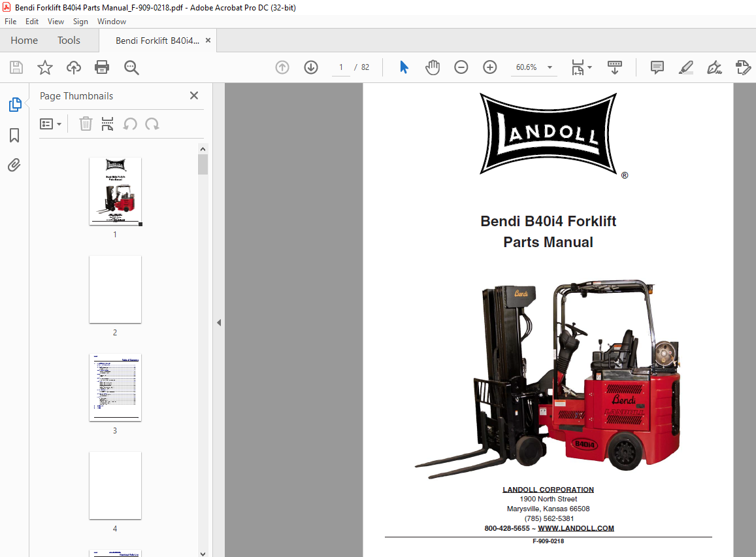The width and height of the screenshot is (756, 557).
Task: Switch to the Tools tab
Action: pos(69,41)
